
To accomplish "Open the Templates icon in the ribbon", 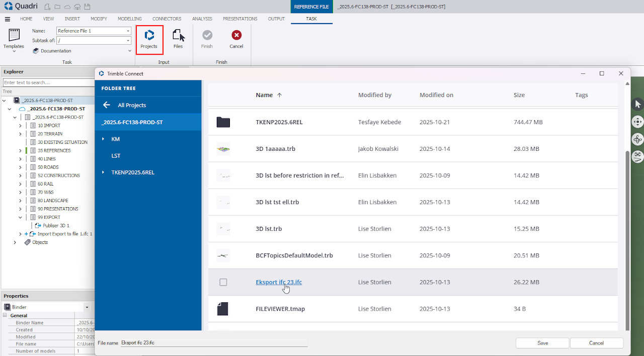I will [14, 35].
